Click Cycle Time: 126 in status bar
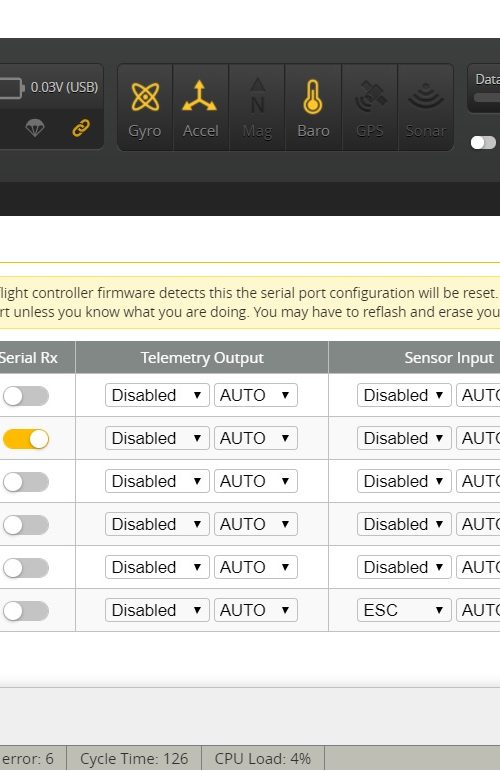 134,758
